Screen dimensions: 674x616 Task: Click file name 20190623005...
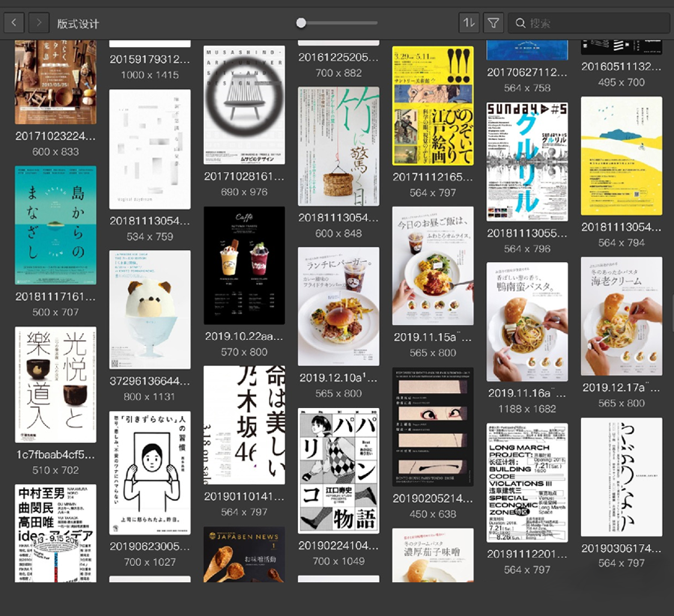tap(150, 546)
